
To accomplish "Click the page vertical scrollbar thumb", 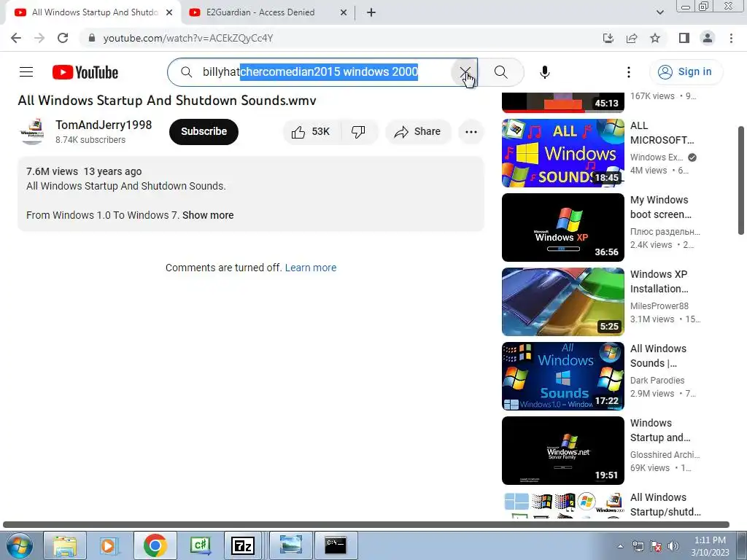I will [741, 180].
